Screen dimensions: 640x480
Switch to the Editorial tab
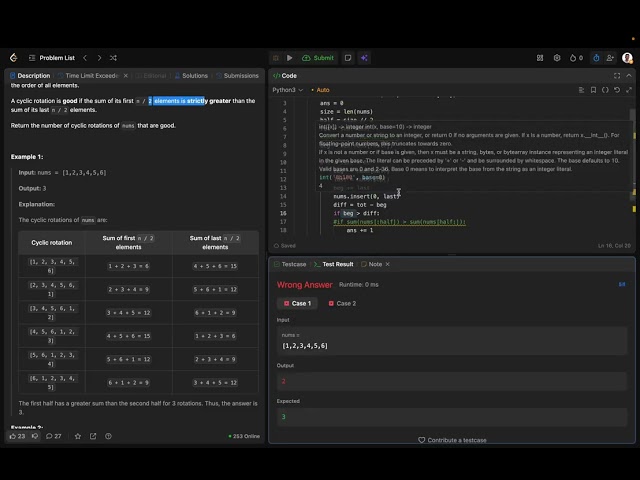pos(151,76)
